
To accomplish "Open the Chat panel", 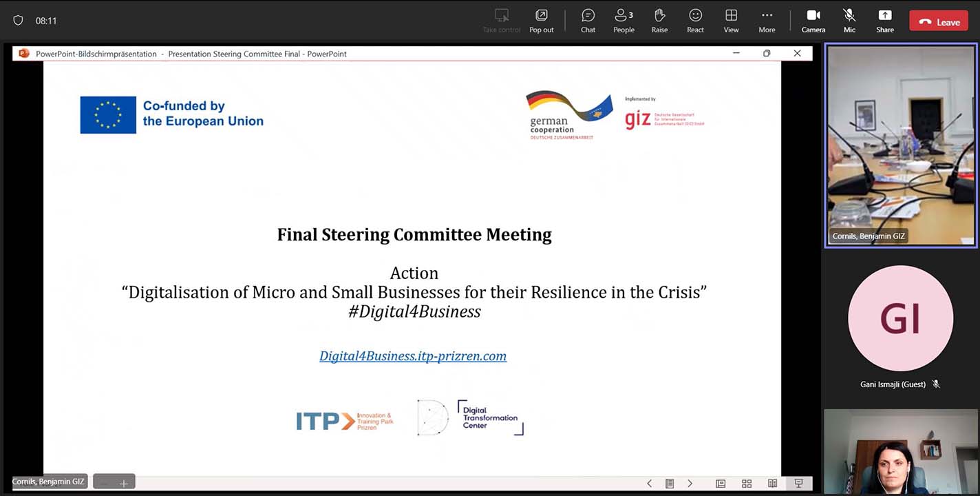I will coord(588,21).
